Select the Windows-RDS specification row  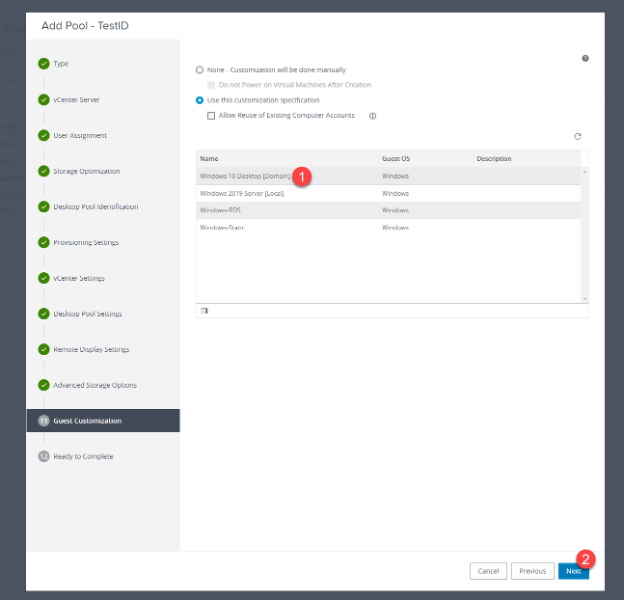pos(388,210)
